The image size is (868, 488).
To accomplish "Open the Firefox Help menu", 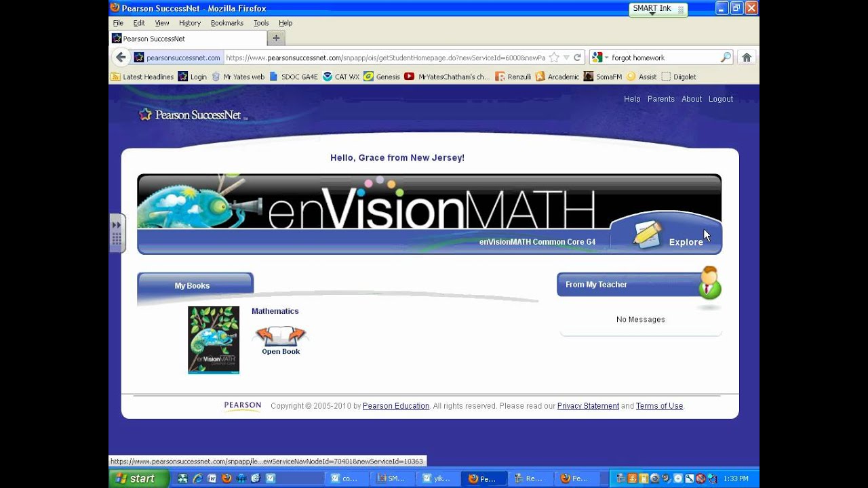I will coord(285,23).
